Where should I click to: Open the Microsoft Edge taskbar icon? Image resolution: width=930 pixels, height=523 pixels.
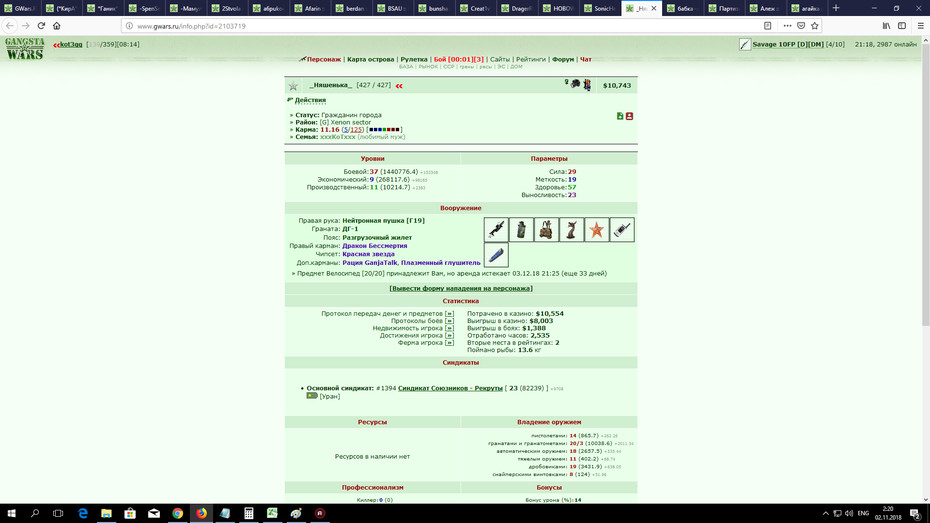click(82, 513)
